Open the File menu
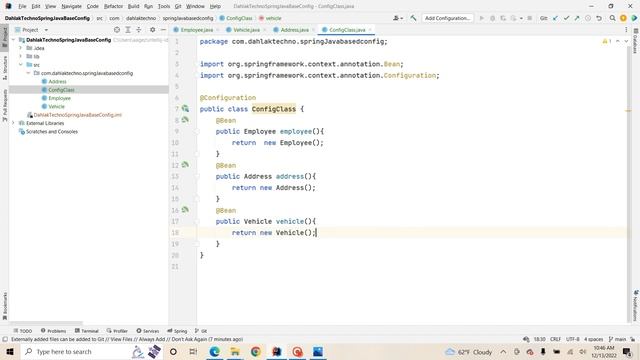Screen dimensions: 640x360 pos(22,6)
